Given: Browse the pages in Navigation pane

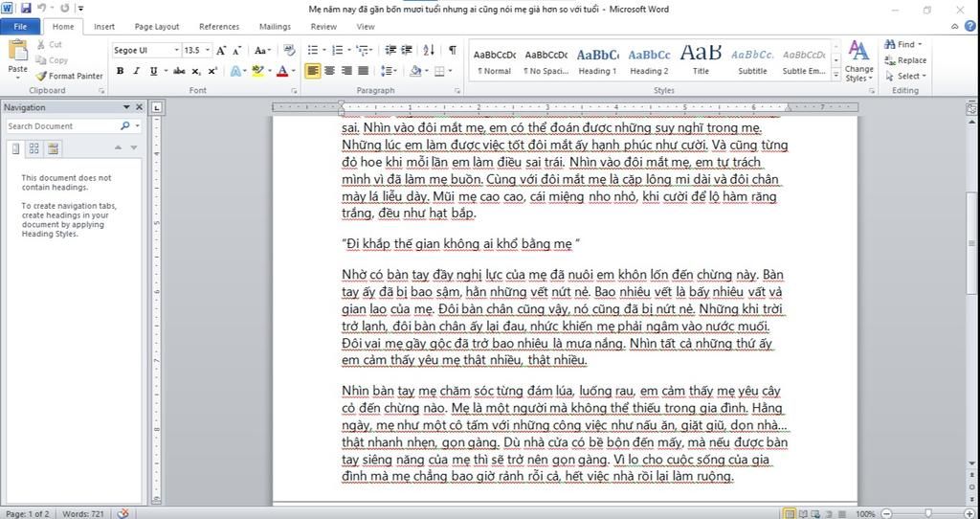Looking at the screenshot, I should click(33, 148).
